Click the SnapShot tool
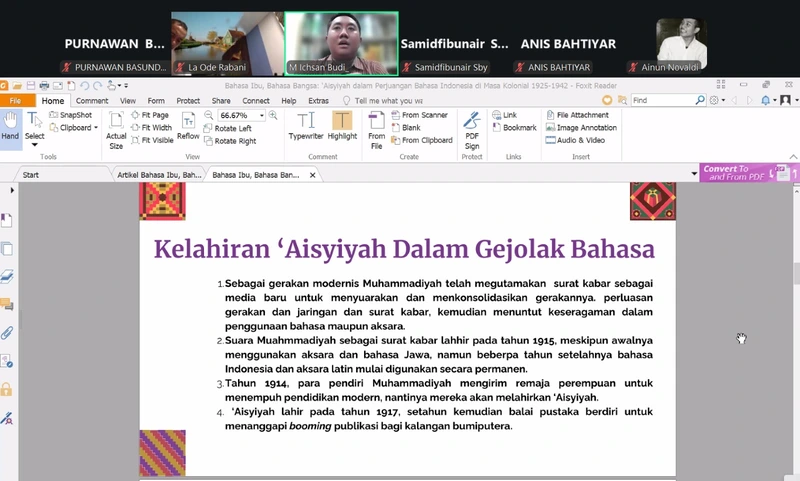 click(x=70, y=115)
